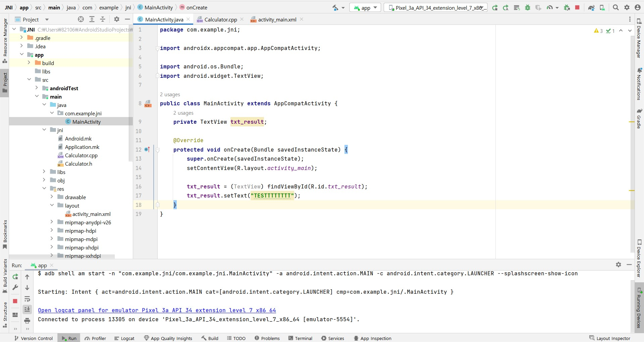
Task: Click the 3 warnings inspection indicator
Action: 598,31
